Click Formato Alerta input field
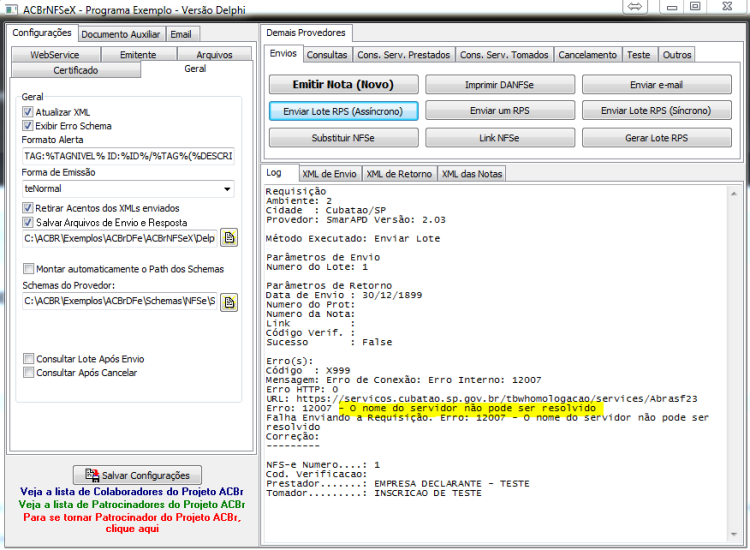Screen dimensions: 750x550 click(128, 156)
